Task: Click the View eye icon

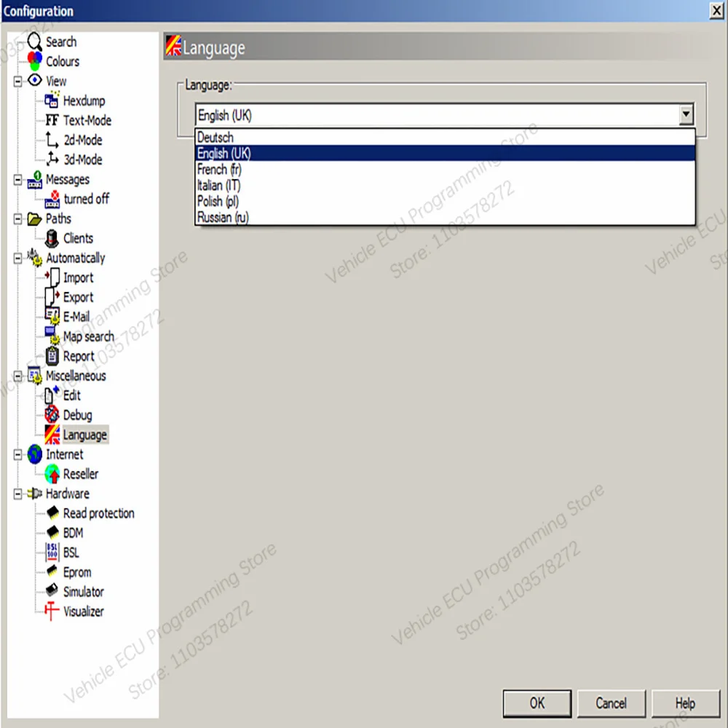Action: pos(34,80)
